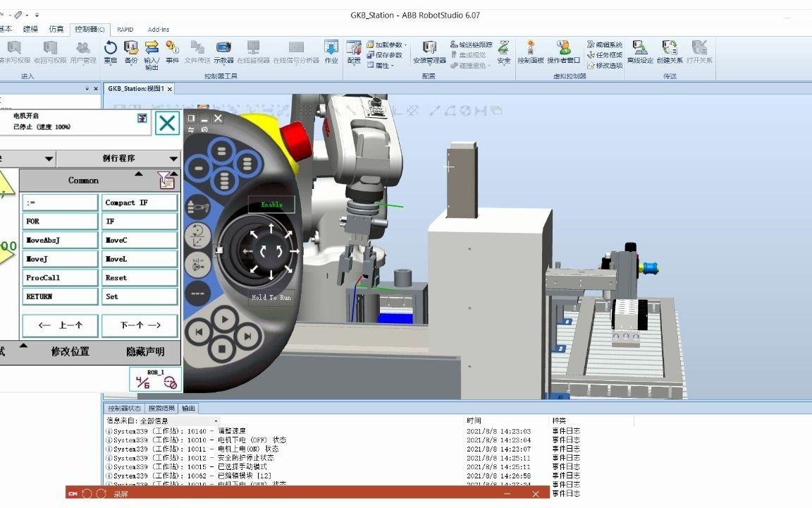
Task: Click 修改位置 modify position
Action: click(70, 351)
